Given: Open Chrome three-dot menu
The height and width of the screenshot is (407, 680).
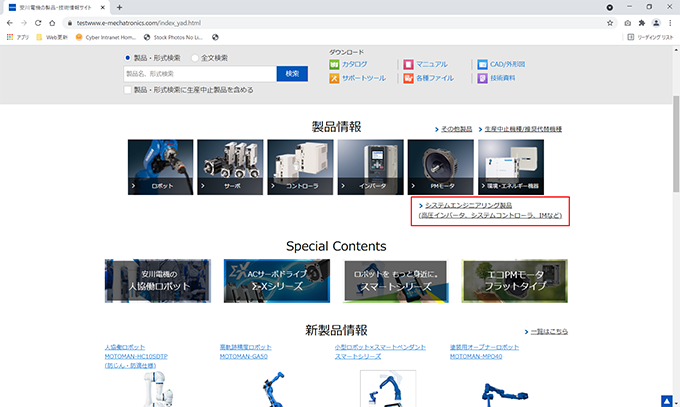Looking at the screenshot, I should point(670,23).
